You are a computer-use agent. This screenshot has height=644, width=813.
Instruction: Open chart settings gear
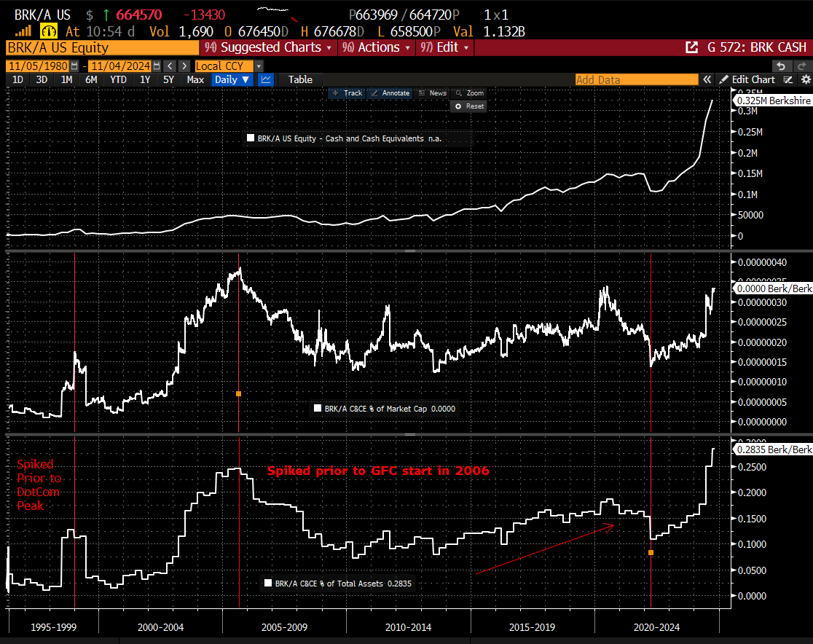[x=806, y=80]
